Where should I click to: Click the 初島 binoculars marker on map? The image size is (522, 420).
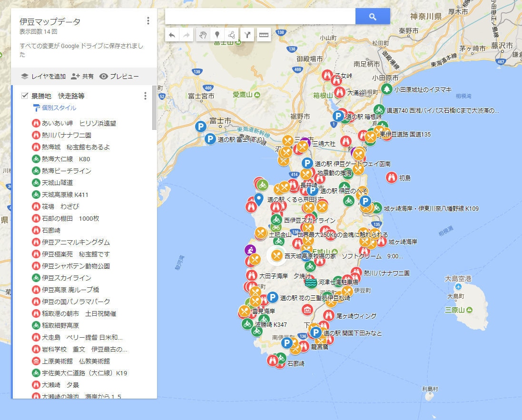[392, 177]
